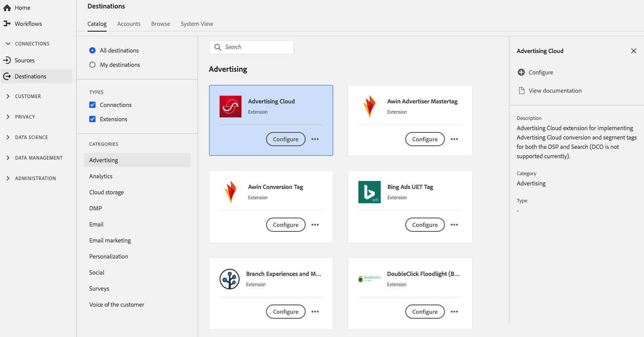Open View documentation link

(x=555, y=90)
